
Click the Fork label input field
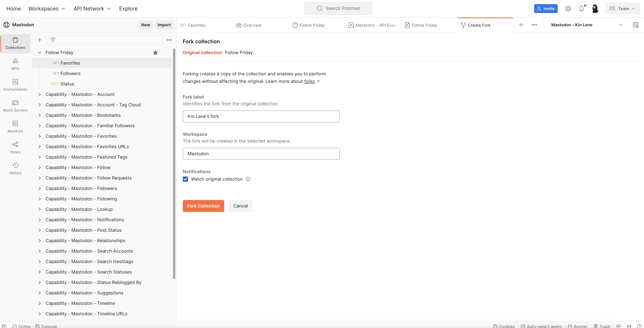point(261,116)
